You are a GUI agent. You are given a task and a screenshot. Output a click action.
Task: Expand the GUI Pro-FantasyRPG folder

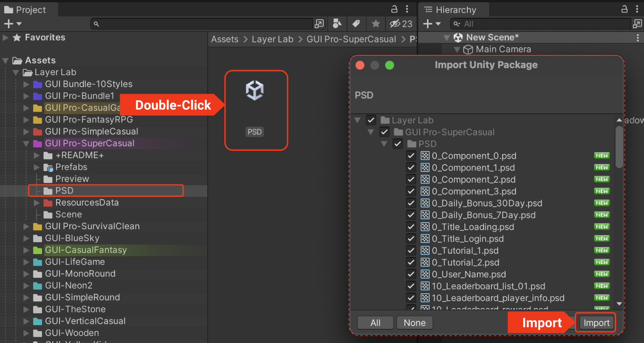coord(26,120)
